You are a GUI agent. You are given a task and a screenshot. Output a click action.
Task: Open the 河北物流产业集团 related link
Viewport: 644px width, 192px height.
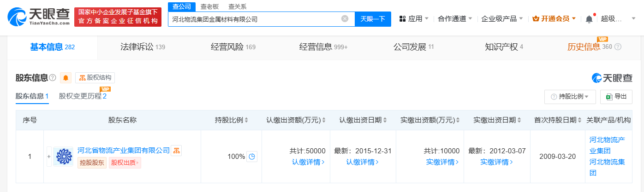pyautogui.click(x=607, y=145)
